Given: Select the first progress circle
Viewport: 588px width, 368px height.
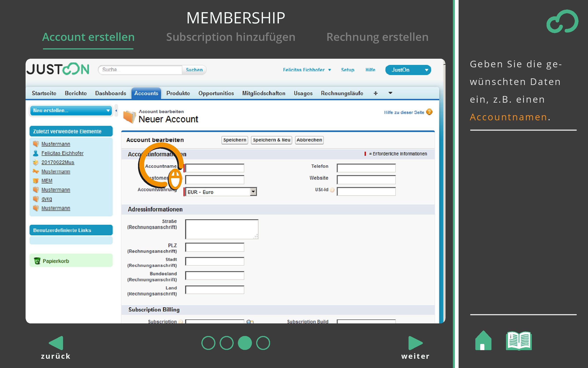Looking at the screenshot, I should pos(208,343).
